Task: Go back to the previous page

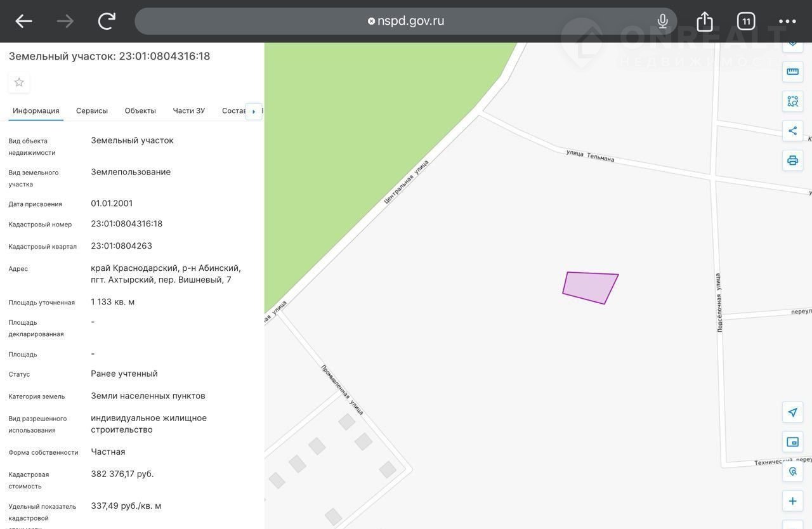Action: [x=24, y=22]
